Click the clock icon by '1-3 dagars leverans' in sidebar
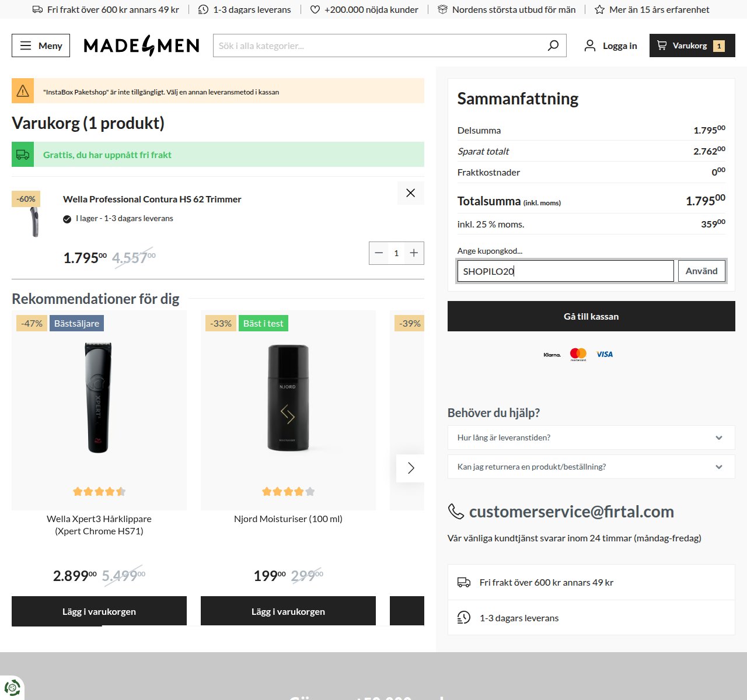Image resolution: width=747 pixels, height=700 pixels. (464, 618)
